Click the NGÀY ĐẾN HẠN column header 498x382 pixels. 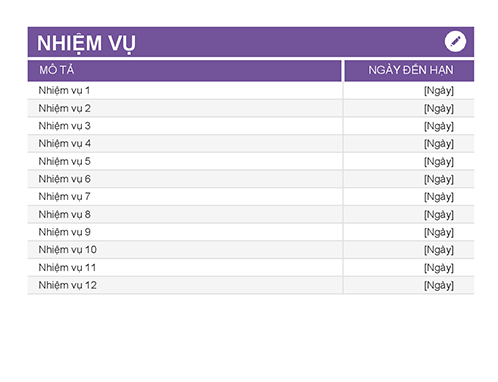[x=409, y=70]
